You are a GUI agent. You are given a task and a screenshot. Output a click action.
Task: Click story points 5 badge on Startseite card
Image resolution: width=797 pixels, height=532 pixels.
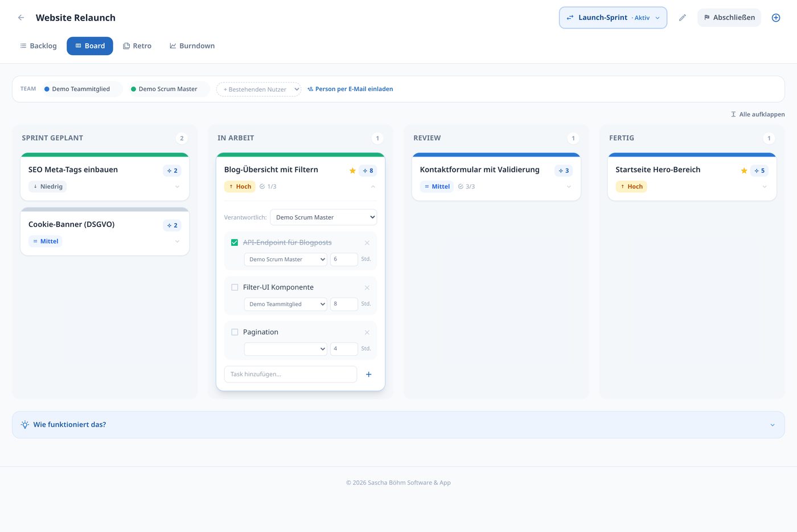coord(759,171)
